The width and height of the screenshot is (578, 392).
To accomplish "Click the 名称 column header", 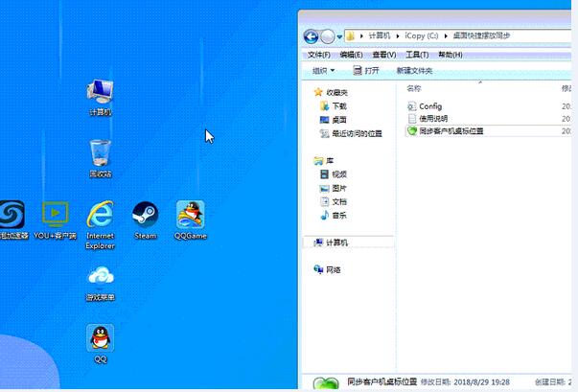I will click(413, 89).
